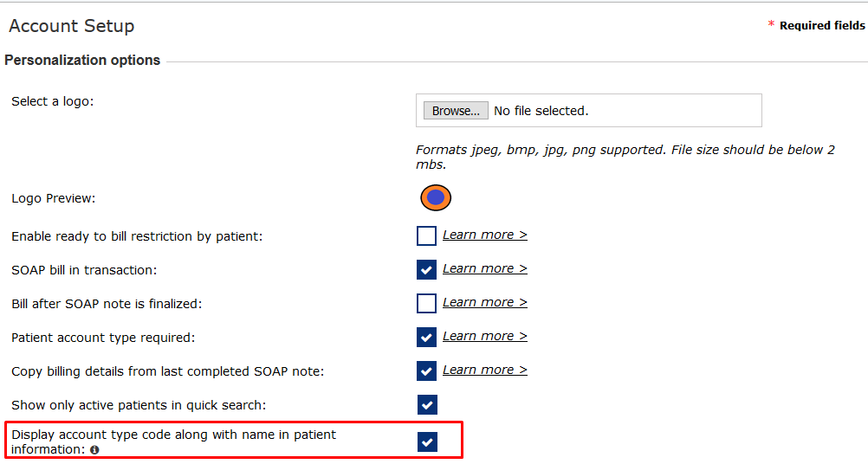Click the Personalization options section header
Viewport: 868px width, 464px height.
(x=82, y=61)
